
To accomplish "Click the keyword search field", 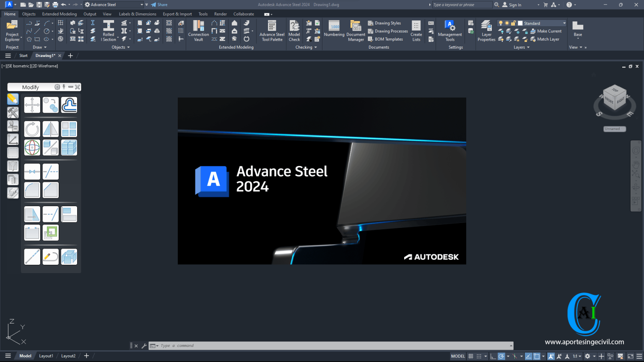I will coord(462,5).
